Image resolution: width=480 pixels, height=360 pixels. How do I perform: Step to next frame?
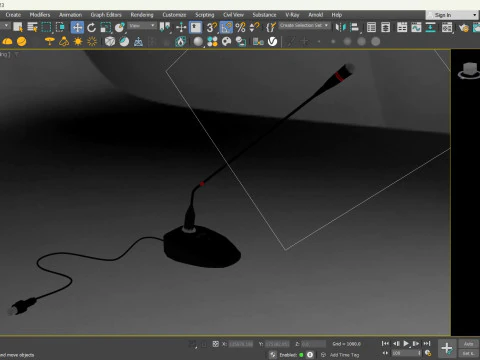click(416, 343)
